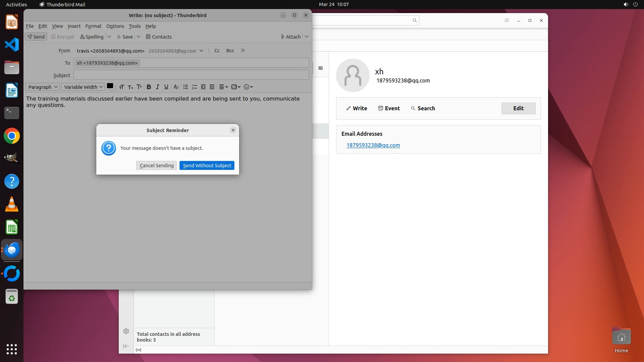Viewport: 644px width, 362px height.
Task: Click Send Without Subject button
Action: 207,166
